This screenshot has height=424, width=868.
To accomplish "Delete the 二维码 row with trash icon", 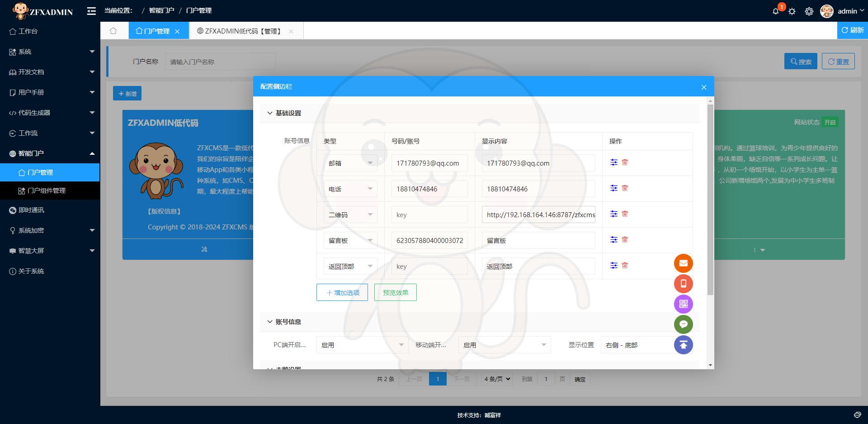I will (x=625, y=214).
